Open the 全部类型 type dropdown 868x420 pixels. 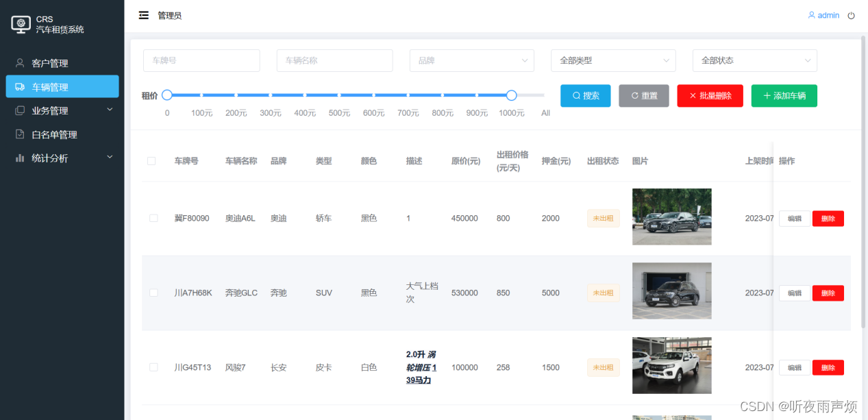click(613, 60)
